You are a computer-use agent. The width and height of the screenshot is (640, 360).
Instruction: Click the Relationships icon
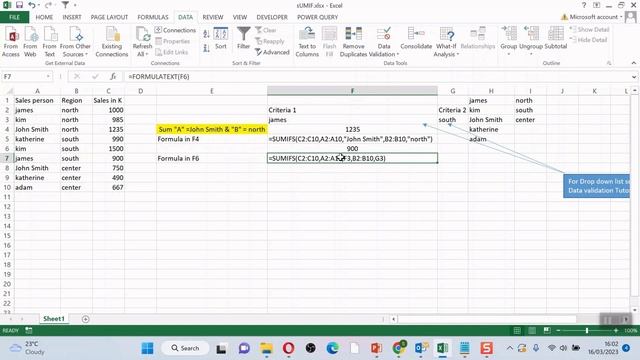(x=478, y=38)
